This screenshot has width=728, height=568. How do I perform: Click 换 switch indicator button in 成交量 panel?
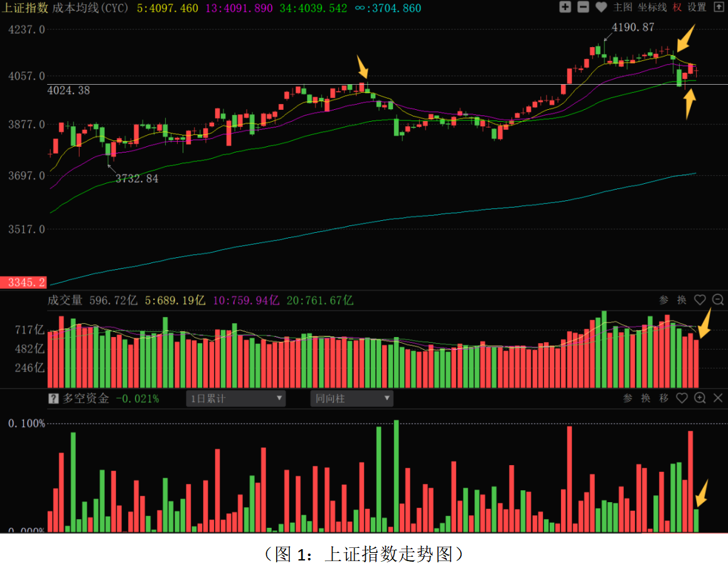coord(682,300)
